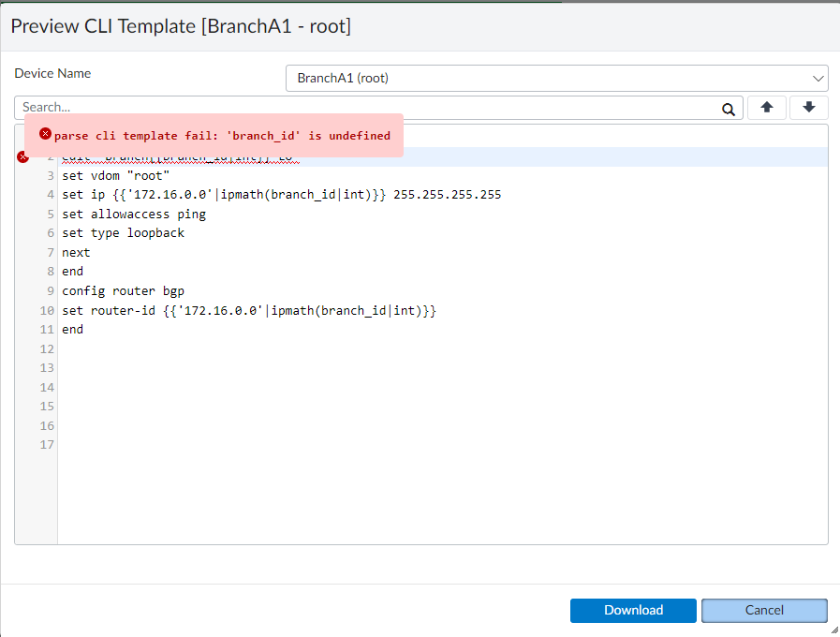The width and height of the screenshot is (840, 637).
Task: Click the 'set type loopback' line
Action: point(124,233)
